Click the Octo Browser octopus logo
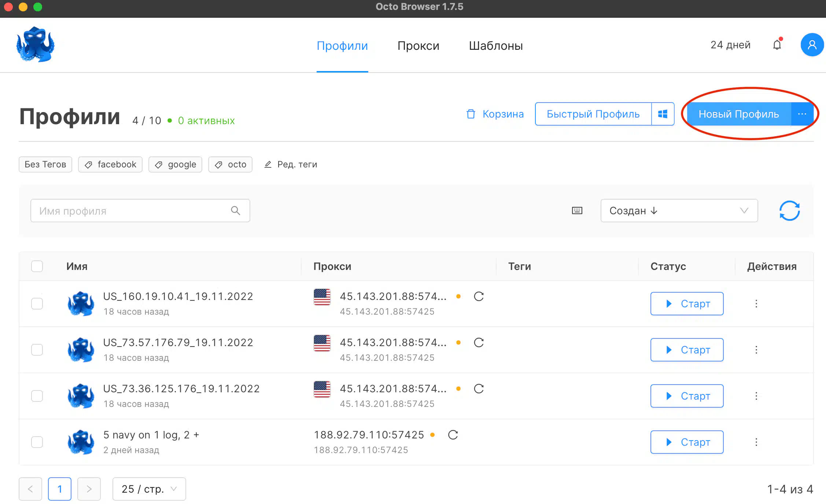This screenshot has width=826, height=504. click(x=36, y=44)
